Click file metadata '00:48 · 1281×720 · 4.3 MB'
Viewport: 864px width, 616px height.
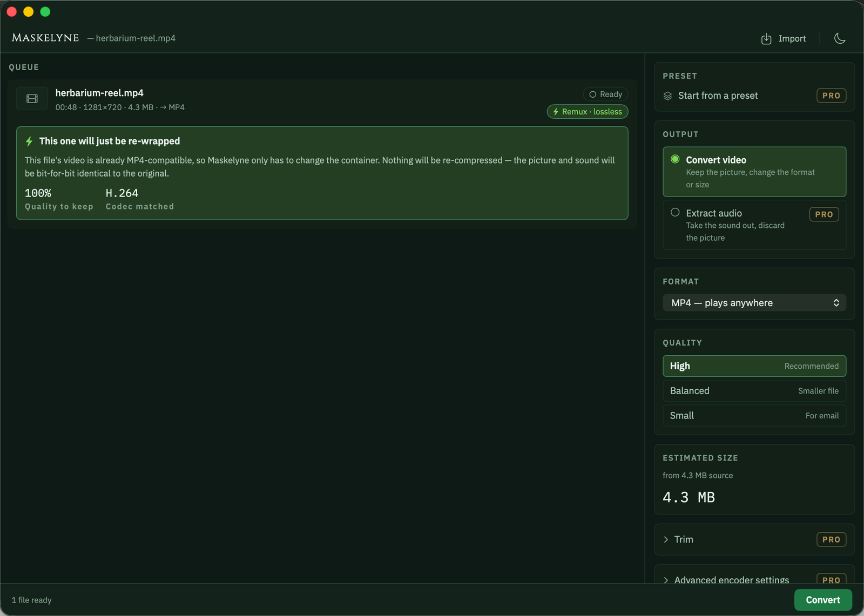tap(104, 107)
